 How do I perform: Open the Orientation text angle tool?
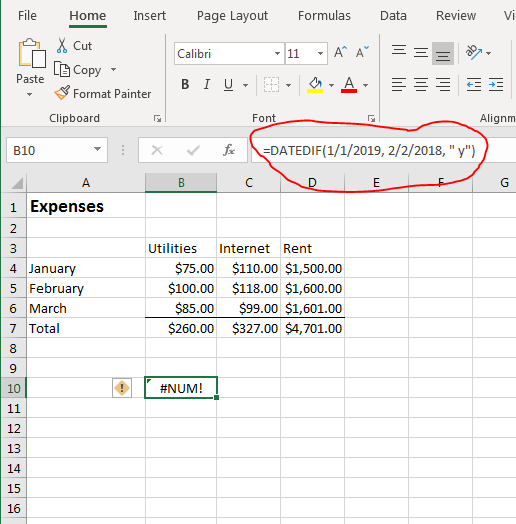(474, 52)
